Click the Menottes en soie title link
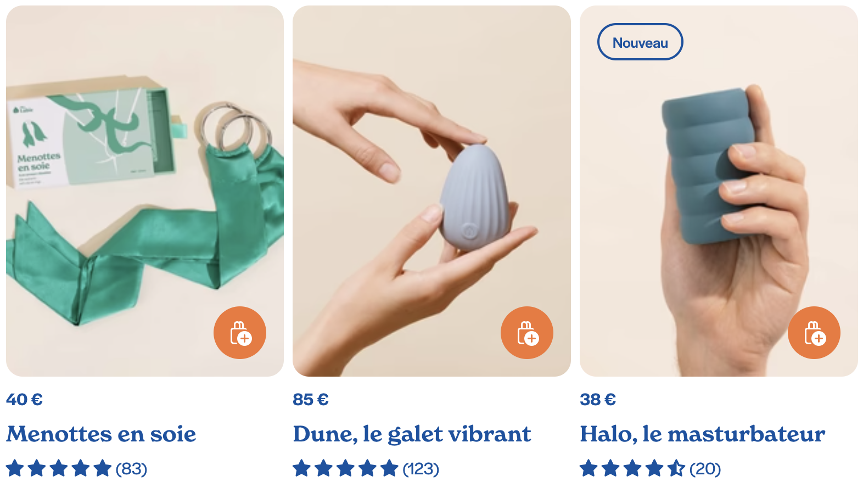The height and width of the screenshot is (504, 863). (x=101, y=434)
